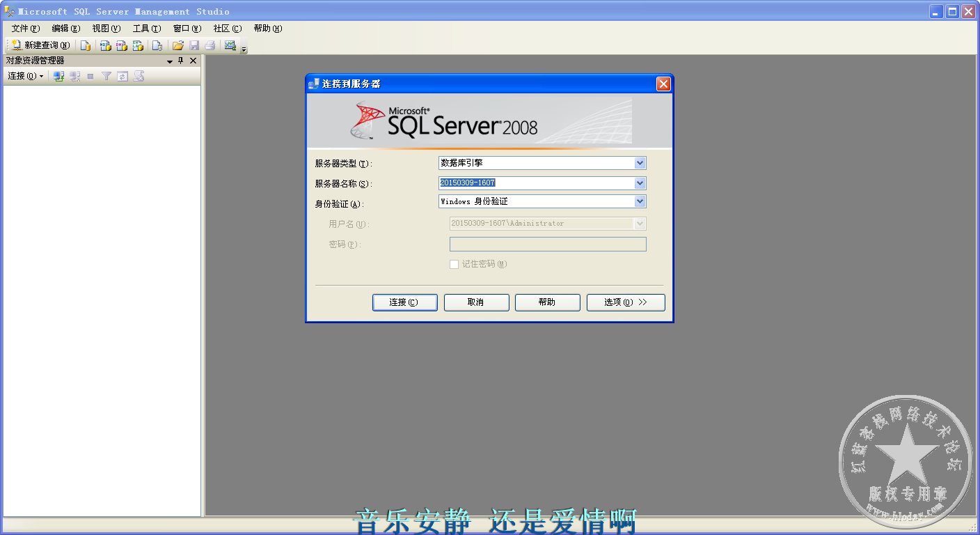Open the 编辑(E) menu

(x=66, y=29)
